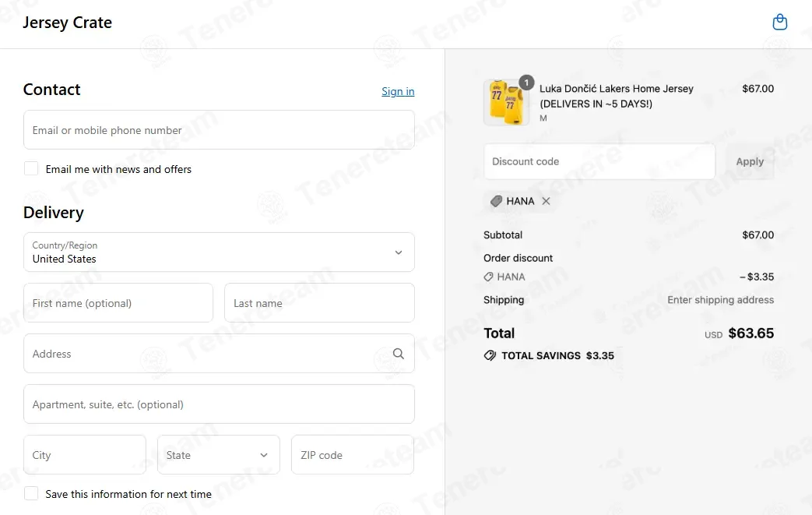Screen dimensions: 812x515
Task: Click the $63.65 total amount
Action: coord(751,333)
